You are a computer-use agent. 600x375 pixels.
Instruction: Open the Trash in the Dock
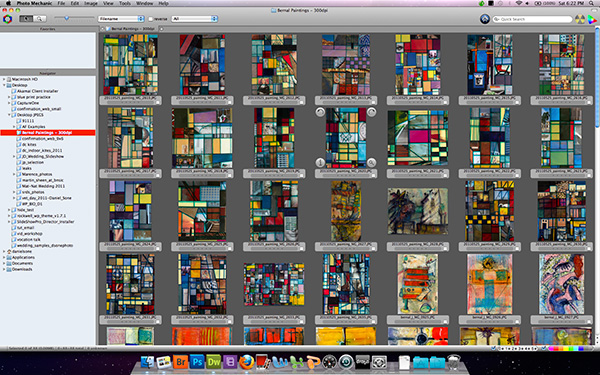[x=453, y=362]
